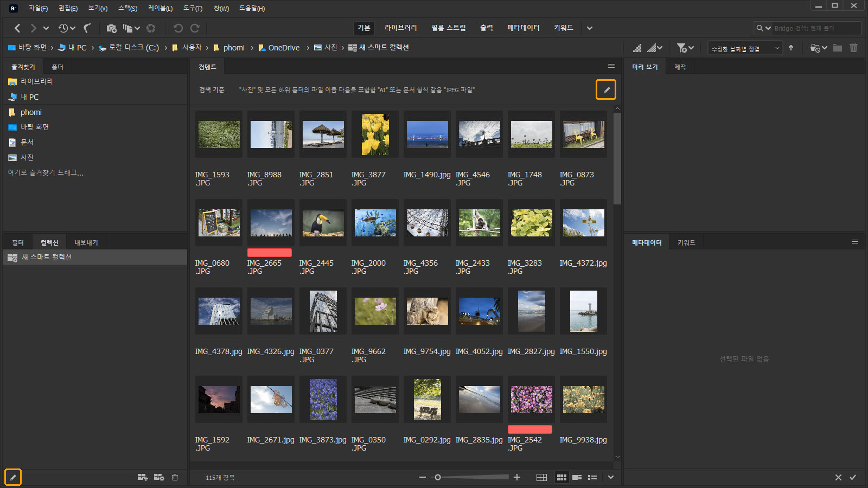The image size is (868, 488).
Task: Click the new smart collection icon
Action: click(159, 477)
